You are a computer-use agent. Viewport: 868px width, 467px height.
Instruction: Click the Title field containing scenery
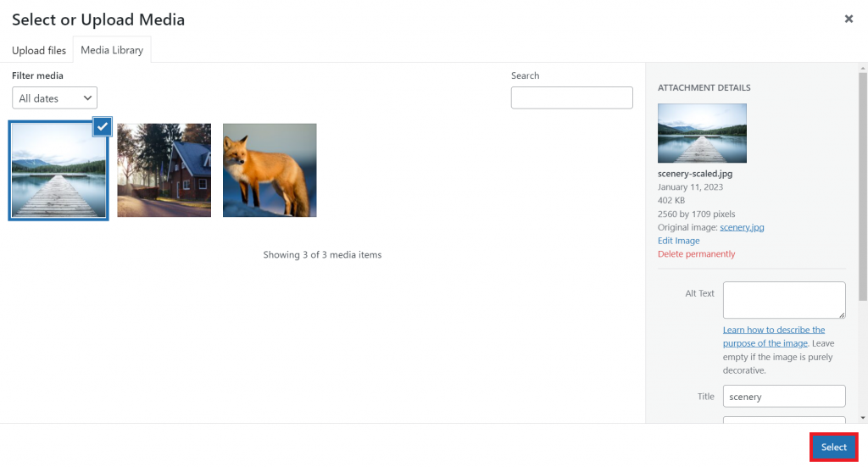coord(784,396)
